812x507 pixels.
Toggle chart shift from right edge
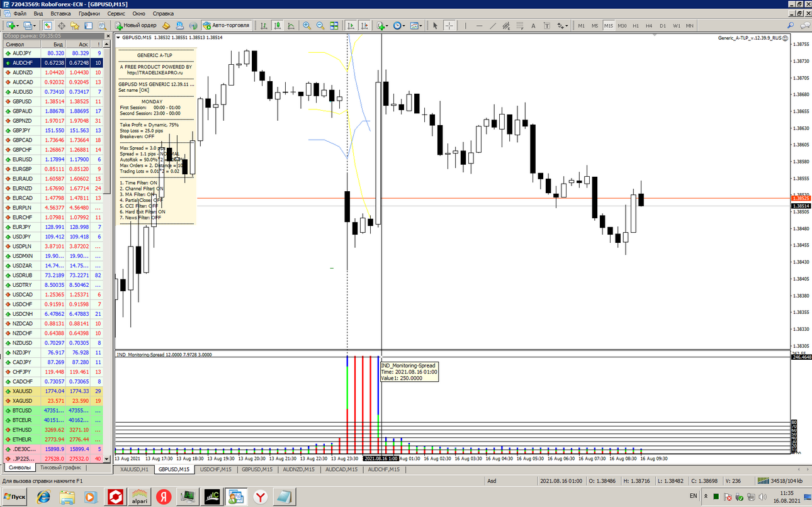364,26
